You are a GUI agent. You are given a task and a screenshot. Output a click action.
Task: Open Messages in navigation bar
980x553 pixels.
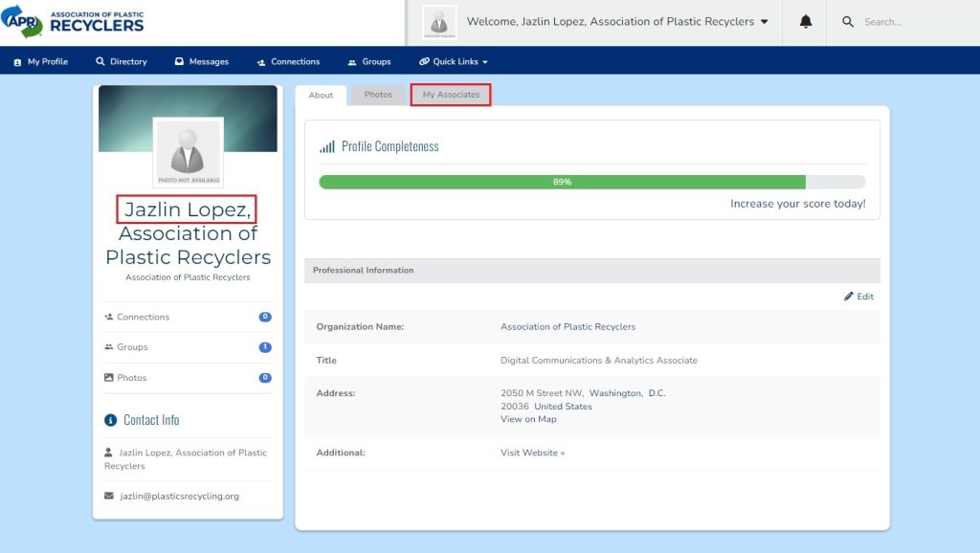[202, 61]
